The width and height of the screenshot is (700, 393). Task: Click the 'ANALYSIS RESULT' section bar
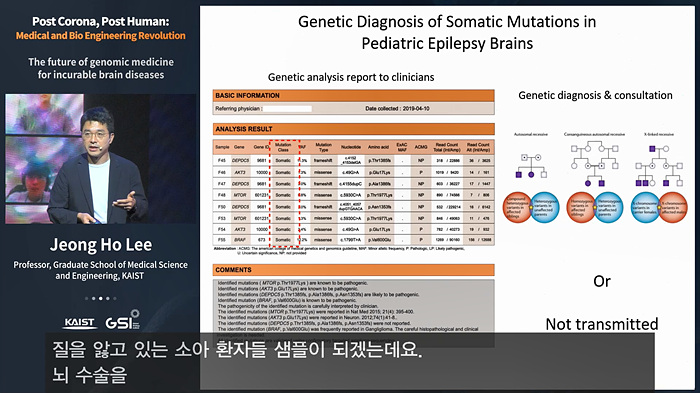[x=354, y=129]
